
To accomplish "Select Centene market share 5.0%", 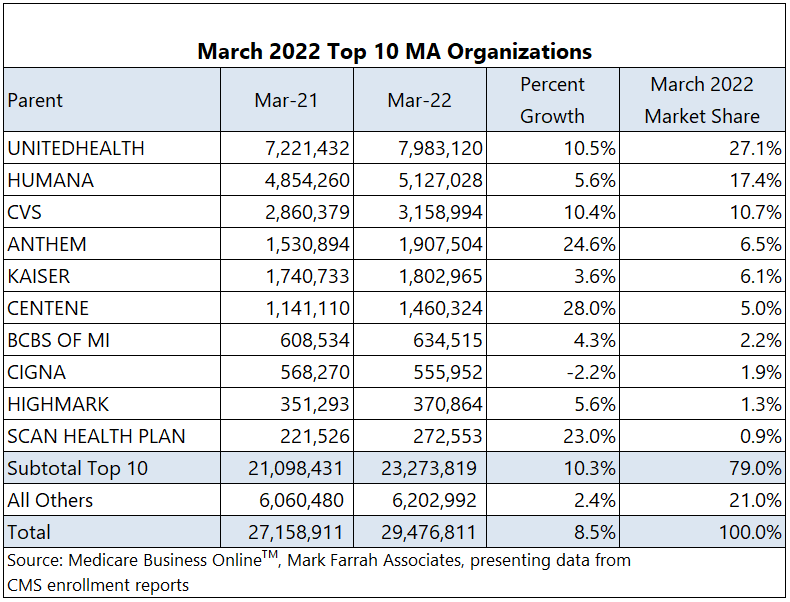I will 761,308.
